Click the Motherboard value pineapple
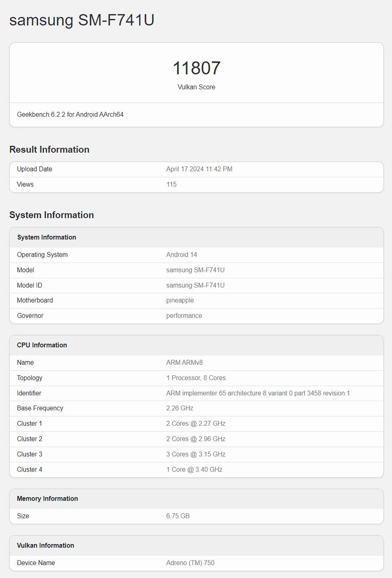Viewport: 392px width, 578px height. [x=180, y=301]
